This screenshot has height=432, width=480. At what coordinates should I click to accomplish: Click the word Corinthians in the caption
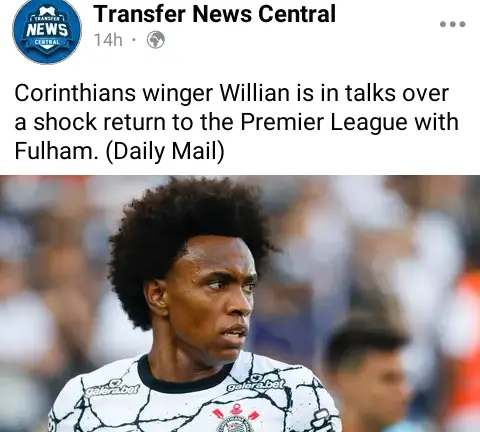pyautogui.click(x=75, y=93)
